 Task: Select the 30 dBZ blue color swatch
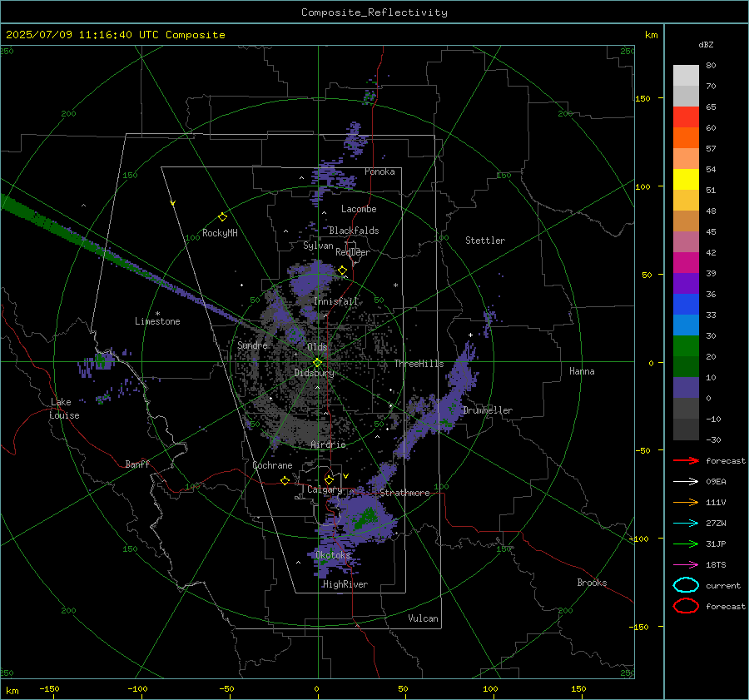686,325
